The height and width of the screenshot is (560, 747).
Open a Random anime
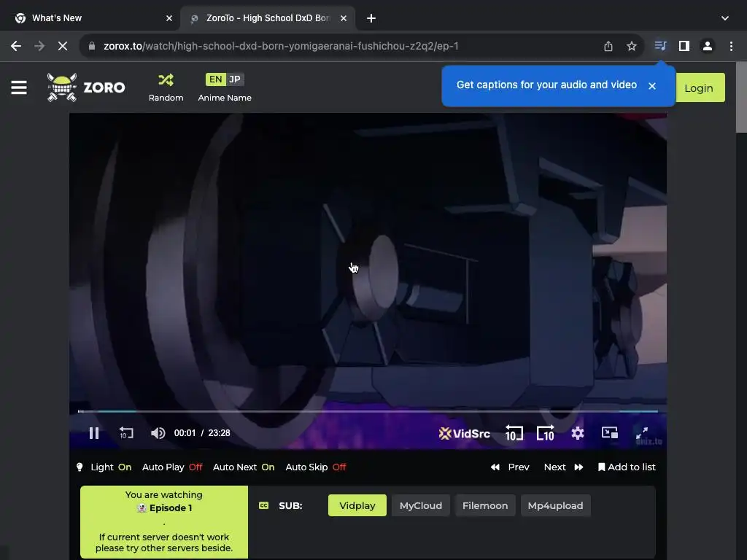pos(166,87)
